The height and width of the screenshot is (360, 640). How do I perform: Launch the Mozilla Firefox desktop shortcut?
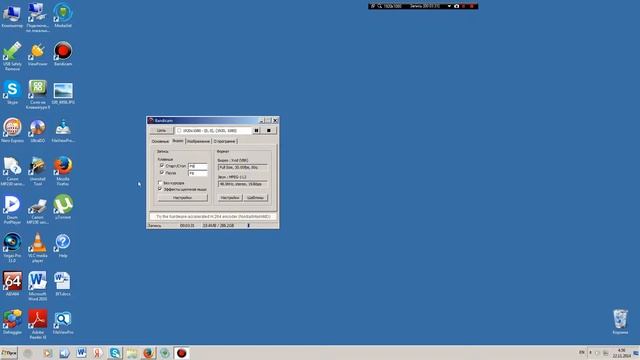(x=63, y=171)
